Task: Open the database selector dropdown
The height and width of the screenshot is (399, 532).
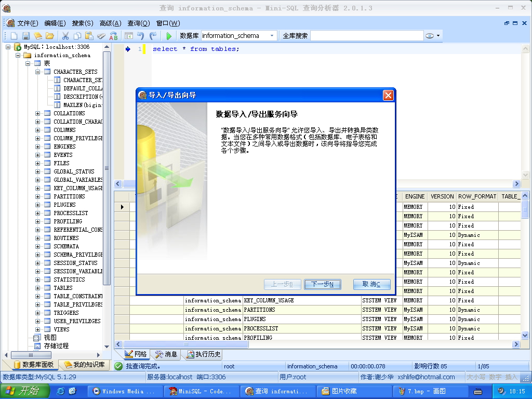Action: coord(272,36)
